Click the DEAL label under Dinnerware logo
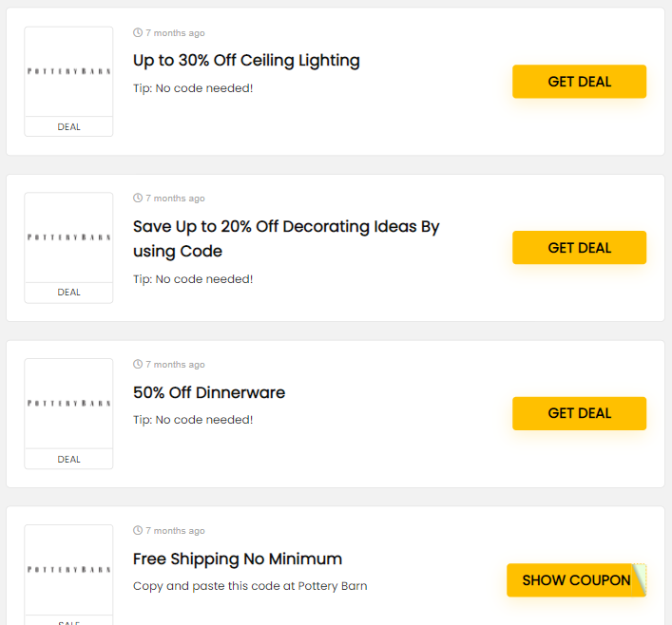This screenshot has height=625, width=672. coord(68,460)
